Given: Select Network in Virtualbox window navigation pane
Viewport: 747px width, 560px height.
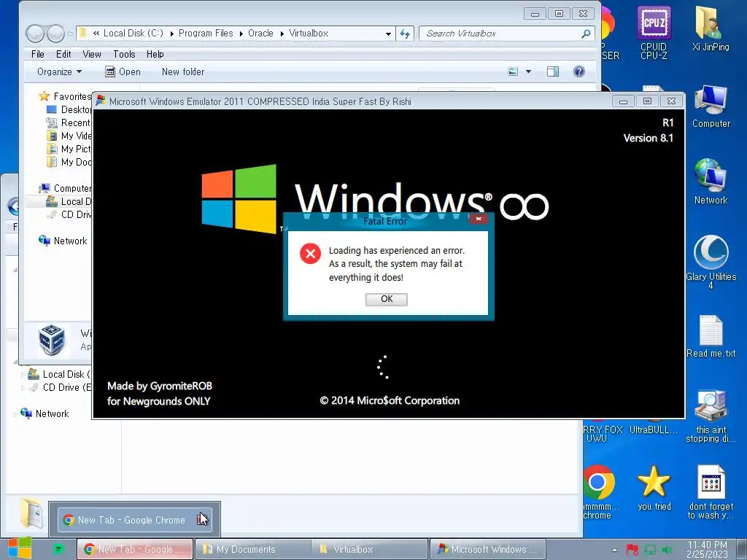Looking at the screenshot, I should click(x=63, y=241).
